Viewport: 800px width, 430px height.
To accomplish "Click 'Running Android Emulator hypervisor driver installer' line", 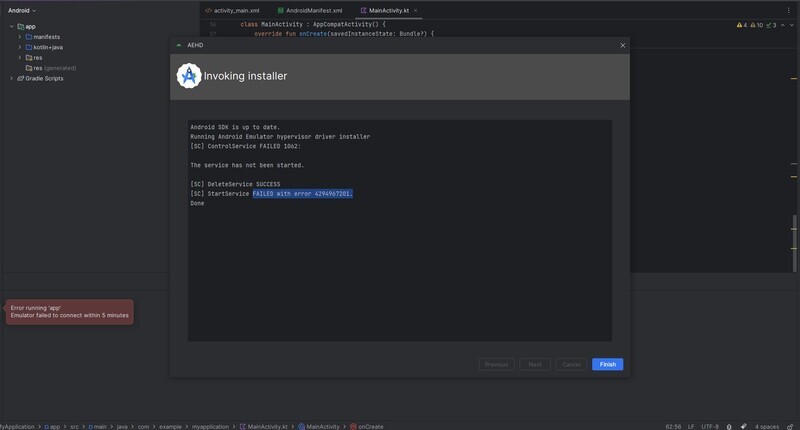I will pyautogui.click(x=280, y=137).
